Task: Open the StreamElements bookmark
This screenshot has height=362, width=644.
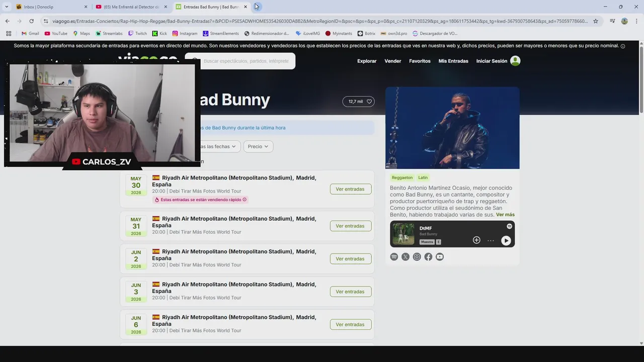Action: coord(221,34)
